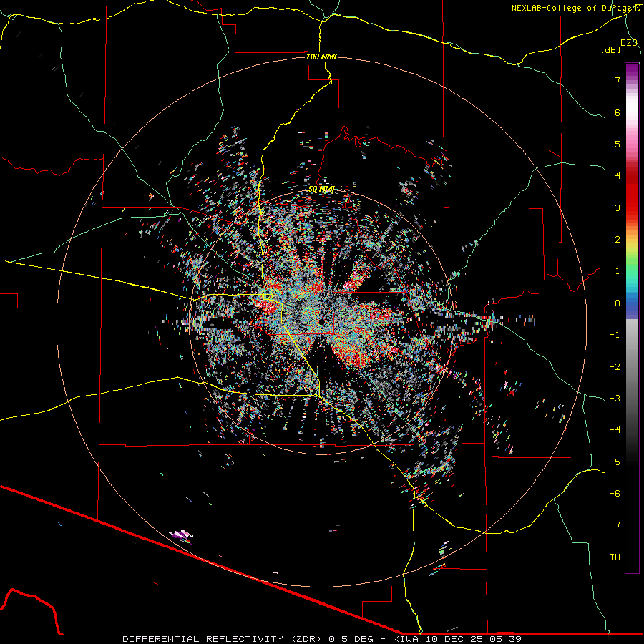
Task: Click the -7 value on the color scale
Action: (615, 525)
